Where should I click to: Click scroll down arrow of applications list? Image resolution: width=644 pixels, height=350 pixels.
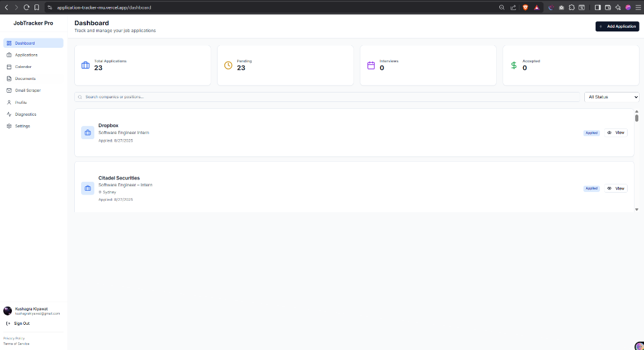(x=636, y=210)
